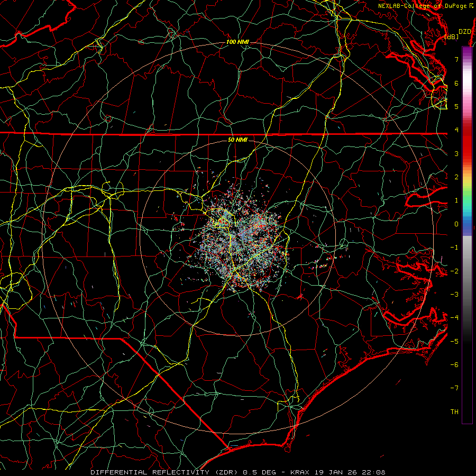This screenshot has height=476, width=476.
Task: Click the -5 dB value on color scale
Action: (x=454, y=342)
